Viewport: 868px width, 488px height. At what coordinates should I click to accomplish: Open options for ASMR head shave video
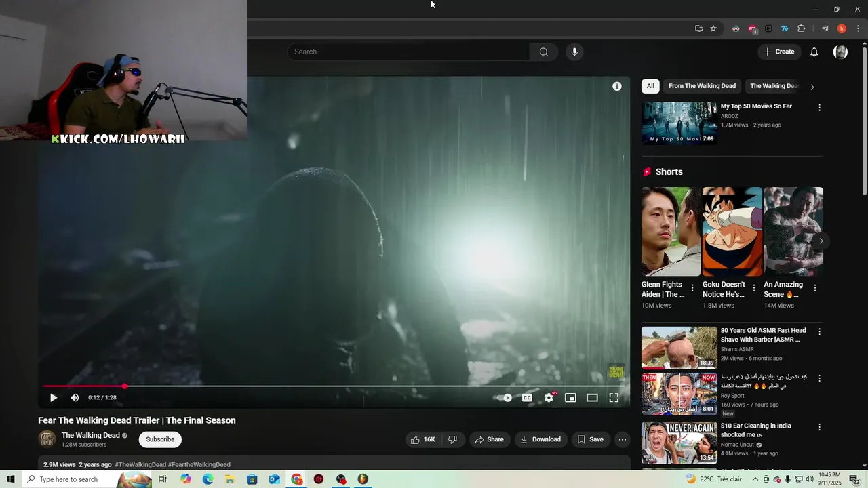819,332
